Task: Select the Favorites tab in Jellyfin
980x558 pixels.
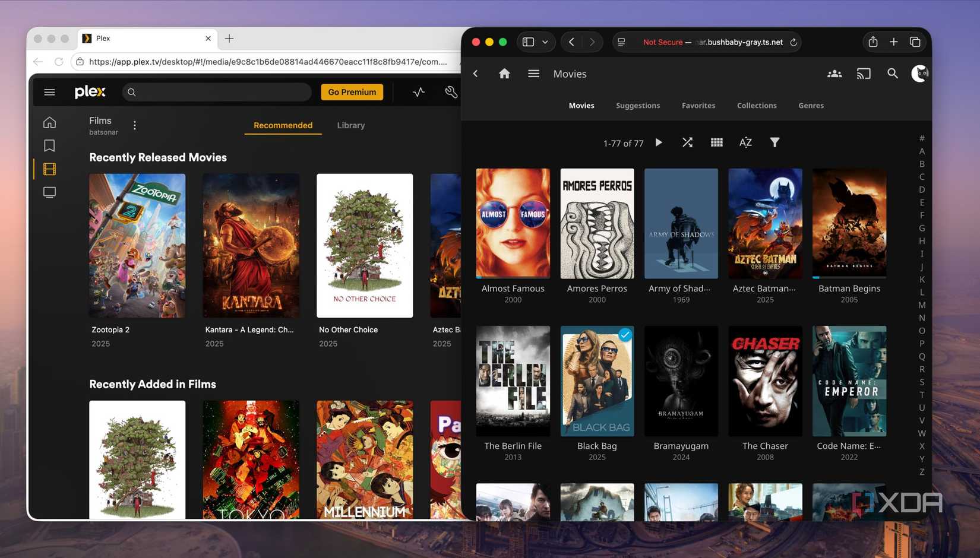Action: (x=698, y=106)
